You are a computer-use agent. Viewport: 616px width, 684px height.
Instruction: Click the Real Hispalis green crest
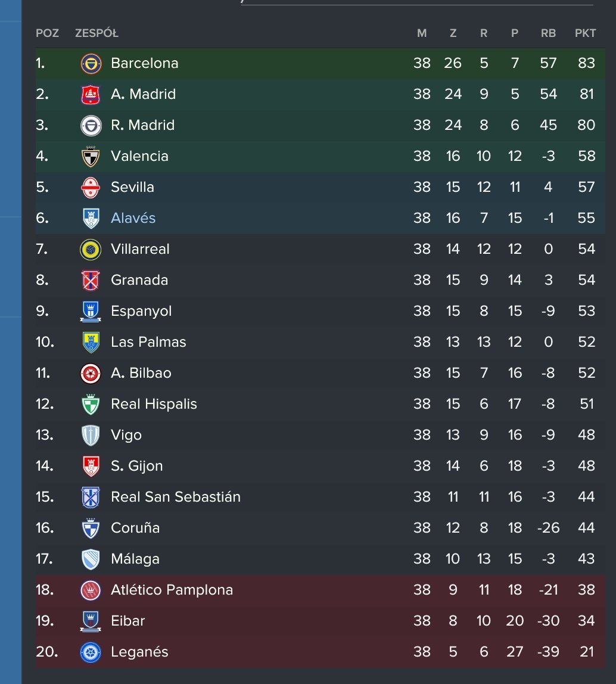pyautogui.click(x=91, y=405)
